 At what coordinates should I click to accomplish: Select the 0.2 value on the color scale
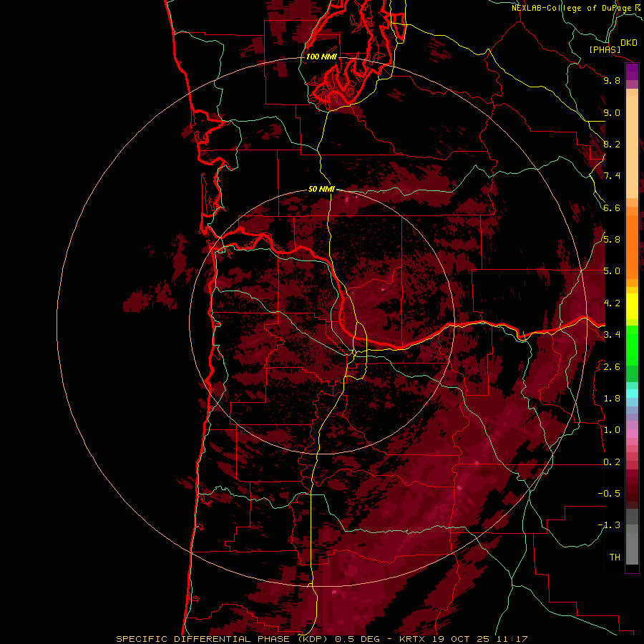tap(612, 462)
